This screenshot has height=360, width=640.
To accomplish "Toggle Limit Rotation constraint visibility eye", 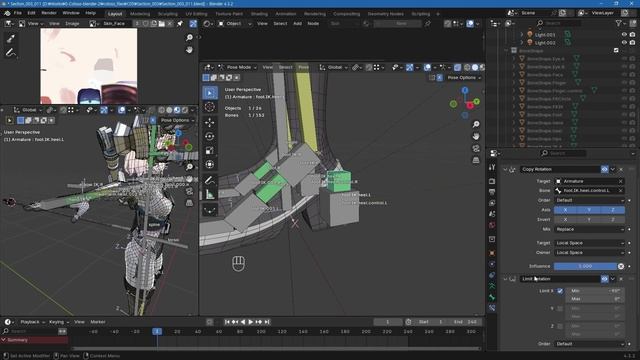I will (604, 279).
